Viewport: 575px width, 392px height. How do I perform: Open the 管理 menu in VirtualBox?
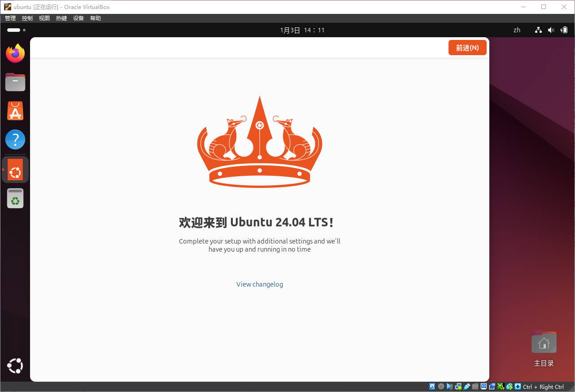[x=10, y=18]
